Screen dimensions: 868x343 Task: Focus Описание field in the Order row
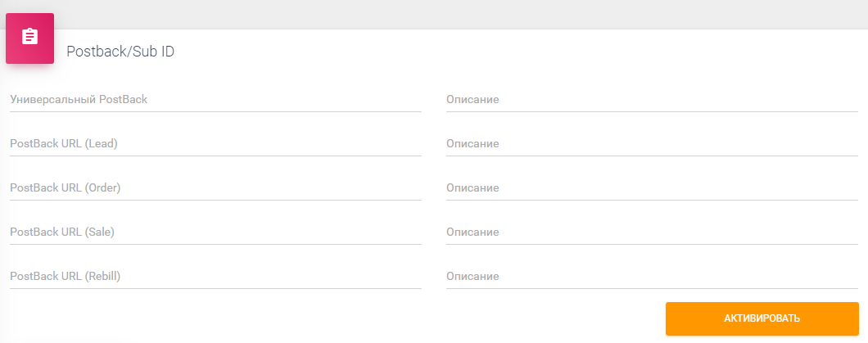(652, 188)
